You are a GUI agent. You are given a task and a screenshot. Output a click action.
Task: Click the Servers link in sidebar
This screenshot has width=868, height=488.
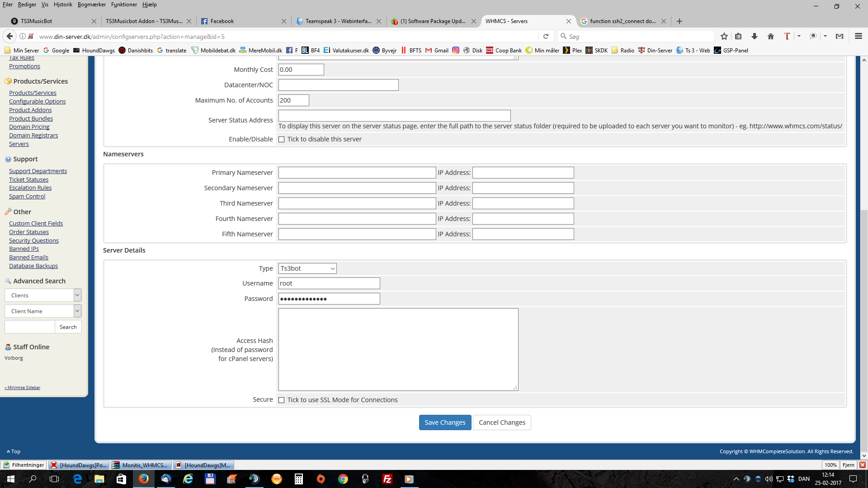[x=19, y=144]
